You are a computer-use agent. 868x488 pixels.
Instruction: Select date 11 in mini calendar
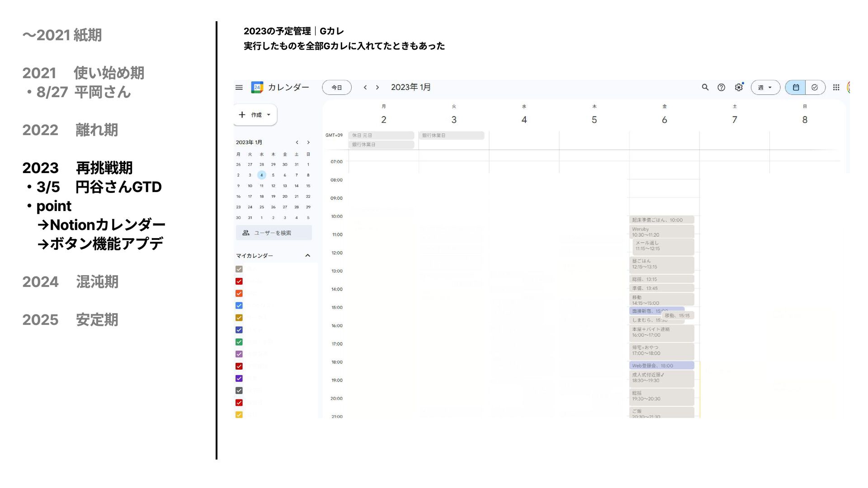tap(261, 186)
